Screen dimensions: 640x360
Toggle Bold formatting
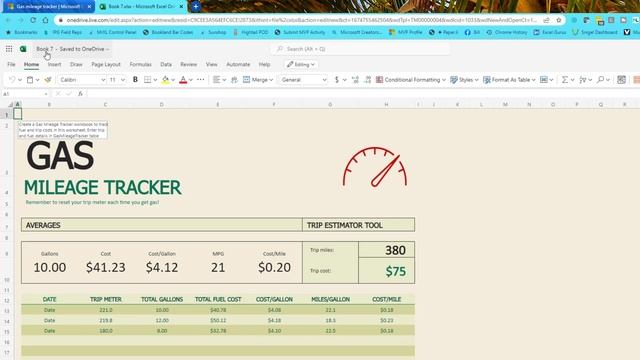point(135,80)
